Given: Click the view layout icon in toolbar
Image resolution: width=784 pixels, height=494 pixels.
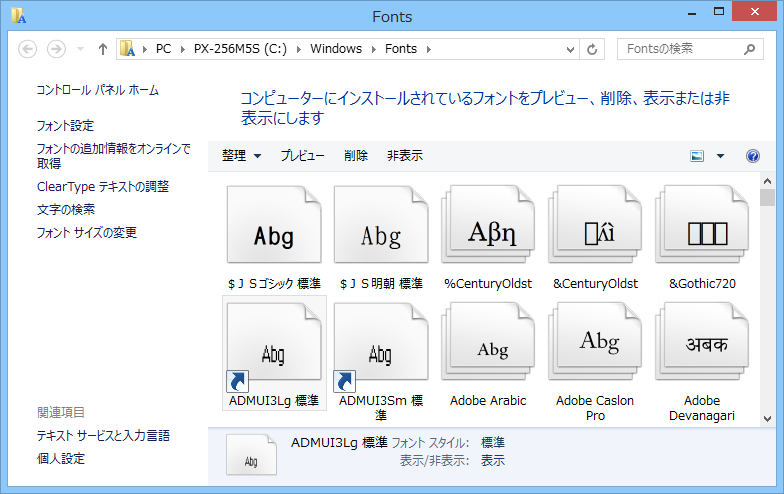Looking at the screenshot, I should tap(697, 156).
